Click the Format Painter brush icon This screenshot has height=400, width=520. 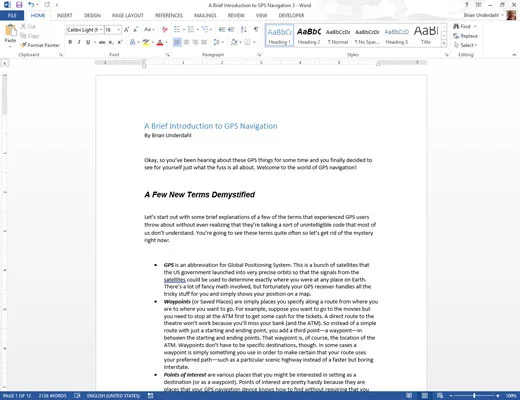coord(23,45)
